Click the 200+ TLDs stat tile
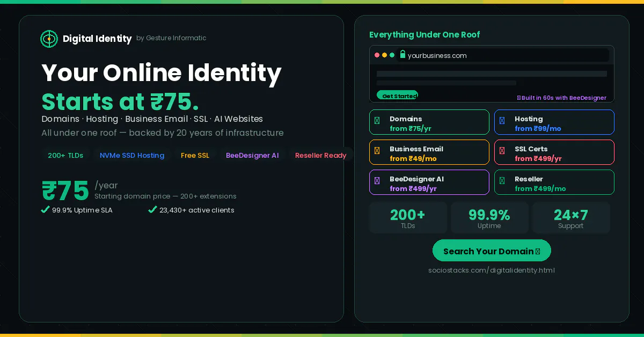The height and width of the screenshot is (337, 644). [x=408, y=218]
